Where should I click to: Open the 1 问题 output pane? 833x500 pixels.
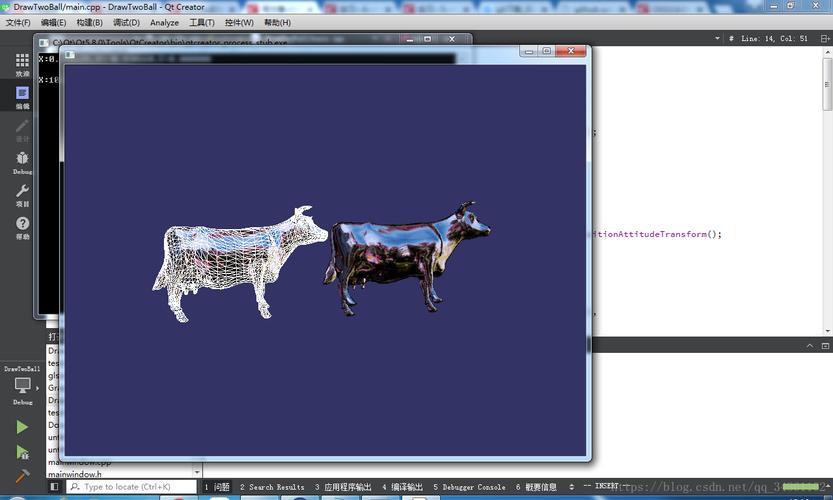[x=217, y=486]
